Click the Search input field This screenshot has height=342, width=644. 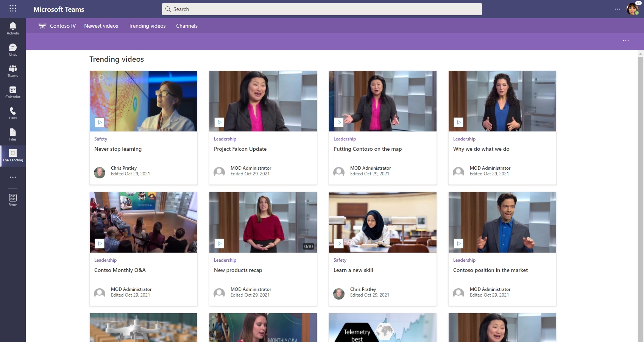[x=321, y=9]
